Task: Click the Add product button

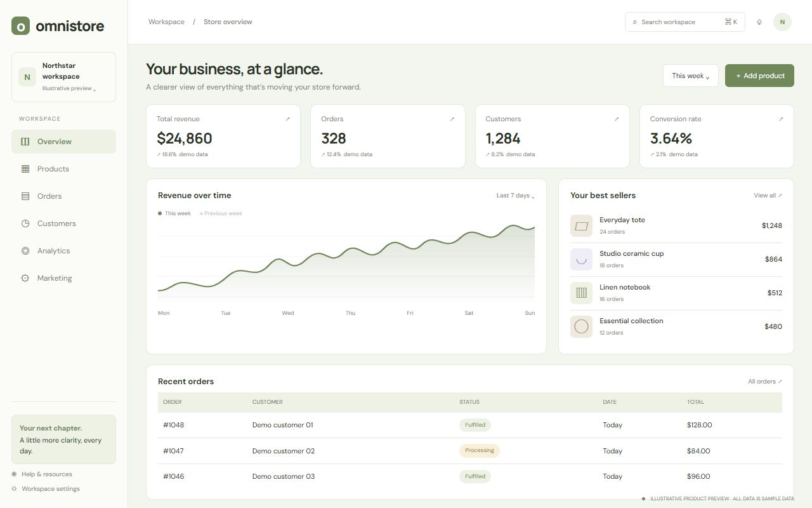Action: [759, 76]
